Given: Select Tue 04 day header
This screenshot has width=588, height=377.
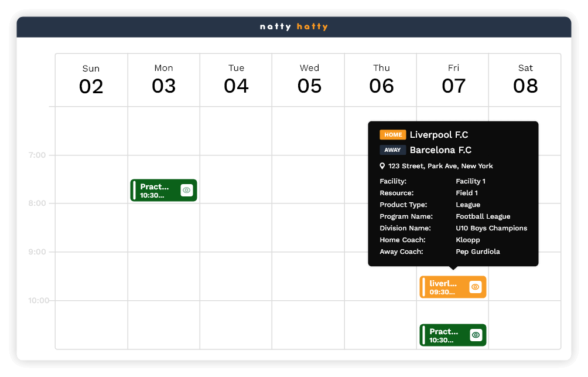Looking at the screenshot, I should (236, 80).
